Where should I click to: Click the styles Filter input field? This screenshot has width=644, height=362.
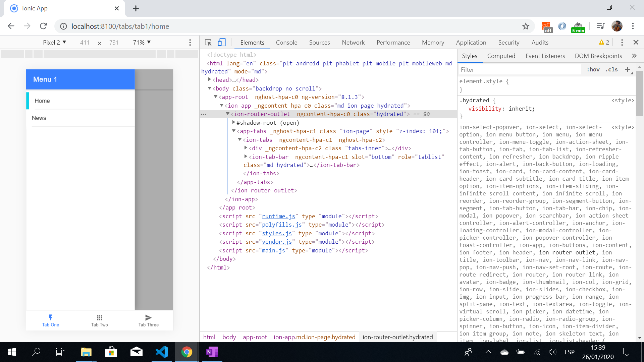pos(520,70)
